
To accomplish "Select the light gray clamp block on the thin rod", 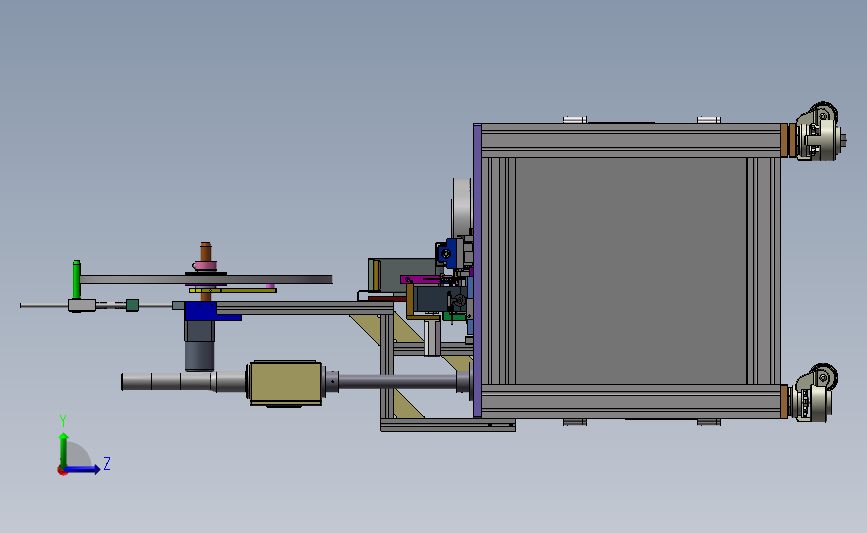I will (82, 305).
